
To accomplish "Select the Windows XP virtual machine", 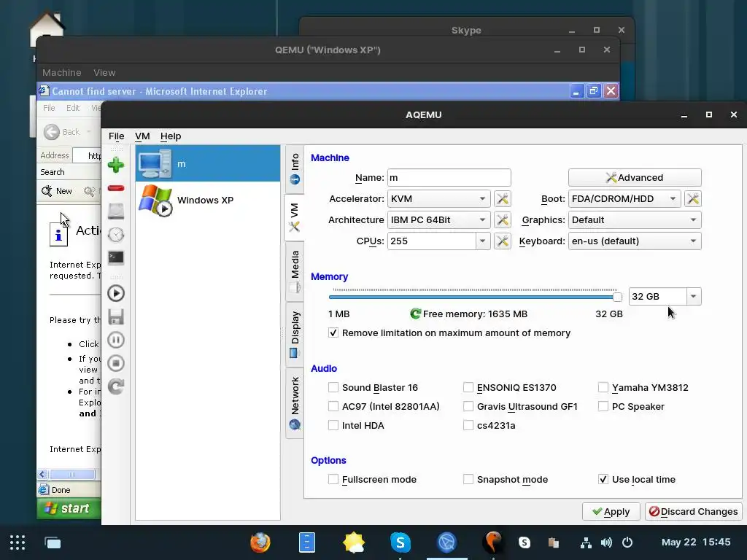I will pos(208,200).
